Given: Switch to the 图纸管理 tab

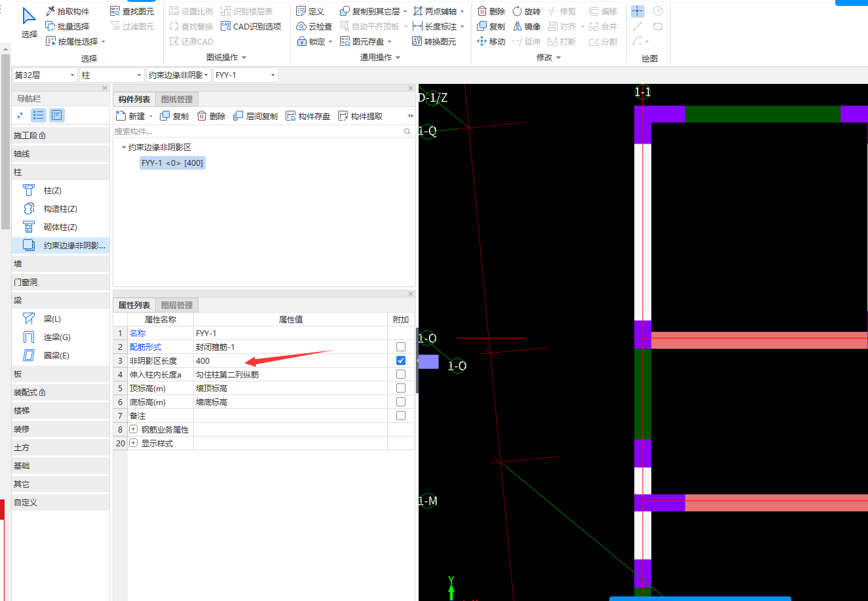Looking at the screenshot, I should [177, 100].
